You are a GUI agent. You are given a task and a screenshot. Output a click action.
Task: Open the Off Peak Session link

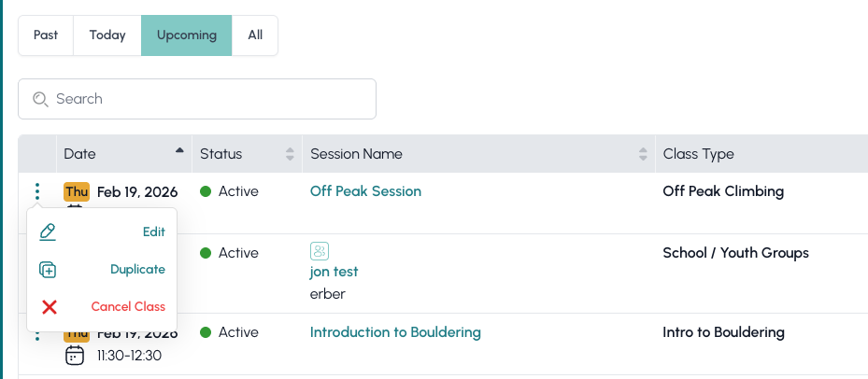(x=365, y=191)
